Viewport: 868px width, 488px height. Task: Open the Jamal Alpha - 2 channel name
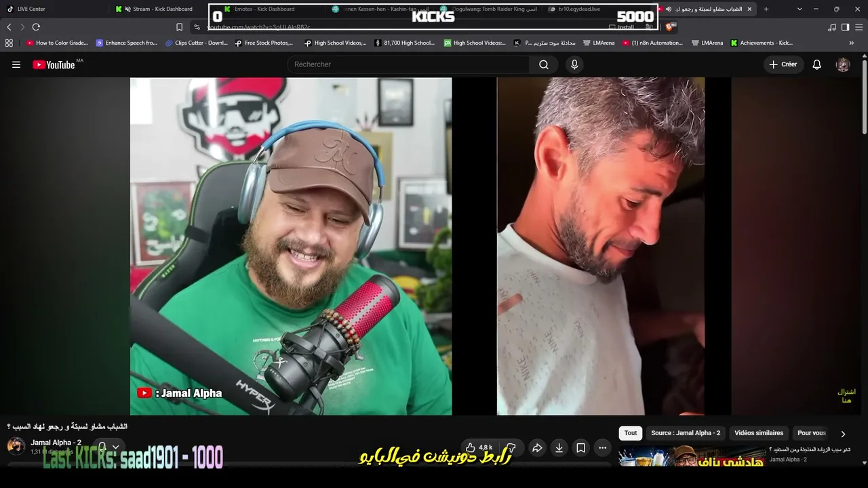56,443
